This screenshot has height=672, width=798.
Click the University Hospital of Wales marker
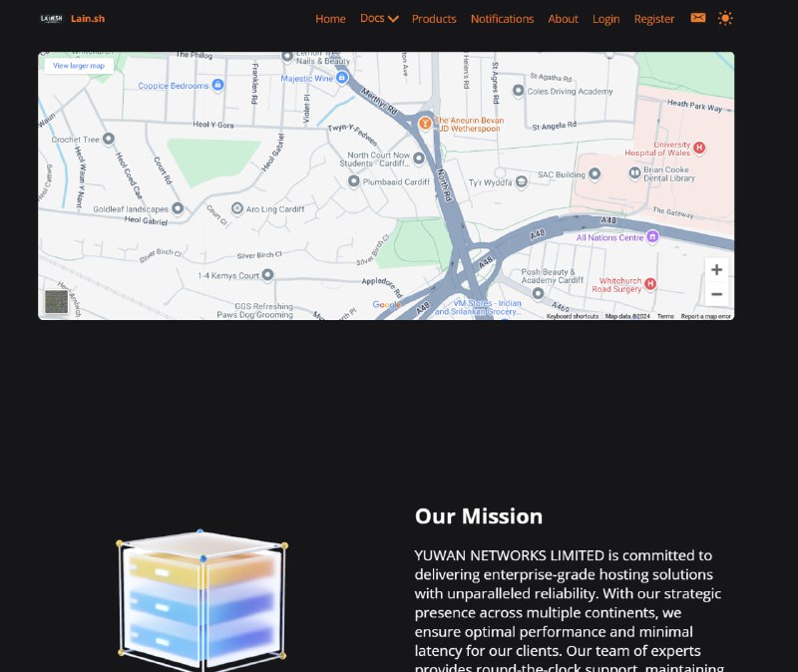click(699, 148)
